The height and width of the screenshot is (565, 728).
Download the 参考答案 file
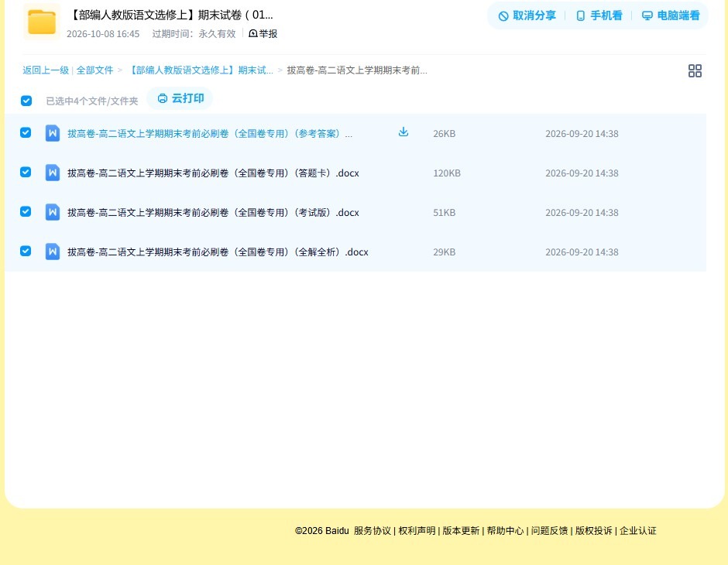[403, 132]
